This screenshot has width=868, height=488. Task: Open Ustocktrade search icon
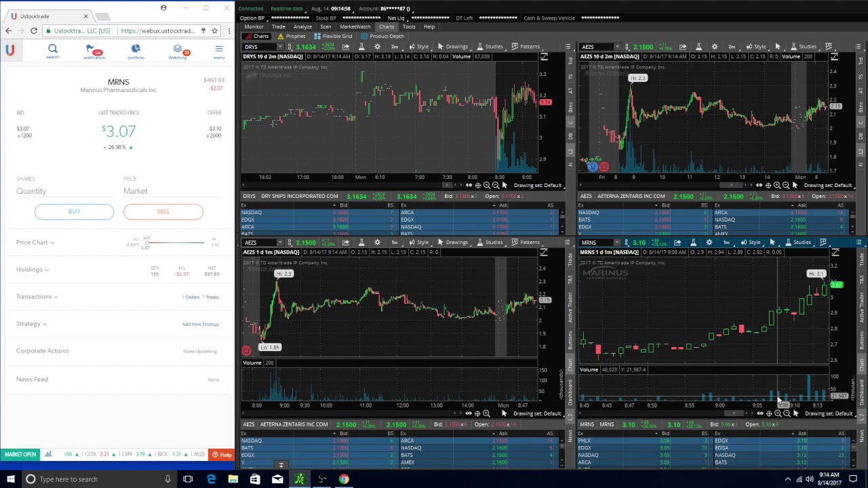[x=53, y=49]
